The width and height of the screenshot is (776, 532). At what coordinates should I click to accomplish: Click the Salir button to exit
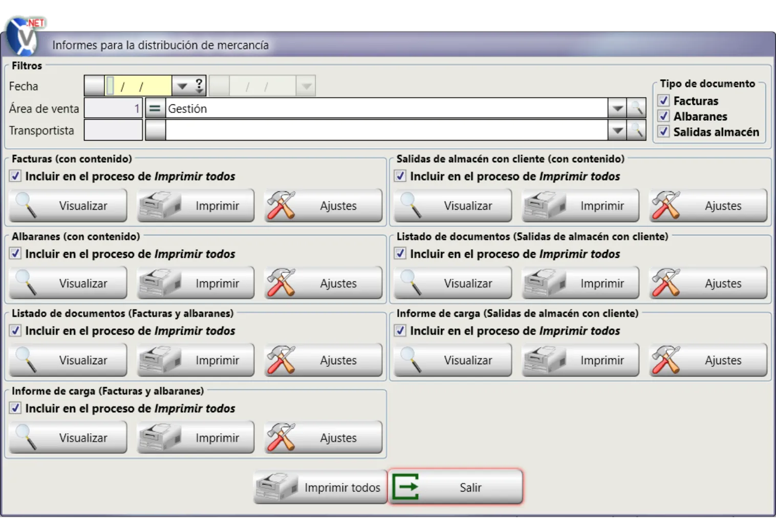tap(456, 487)
